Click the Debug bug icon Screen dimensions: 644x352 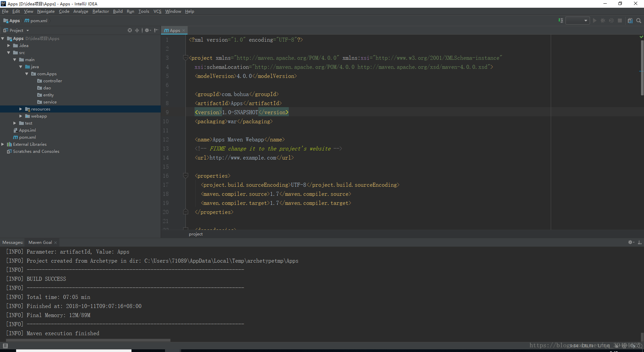coord(603,20)
